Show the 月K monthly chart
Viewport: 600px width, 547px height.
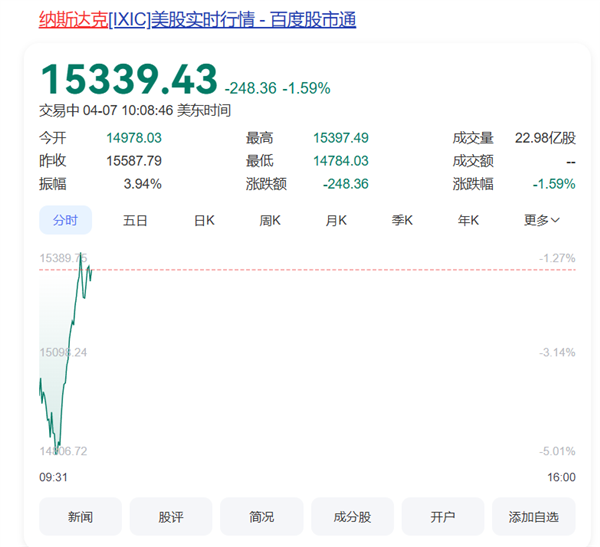[336, 220]
